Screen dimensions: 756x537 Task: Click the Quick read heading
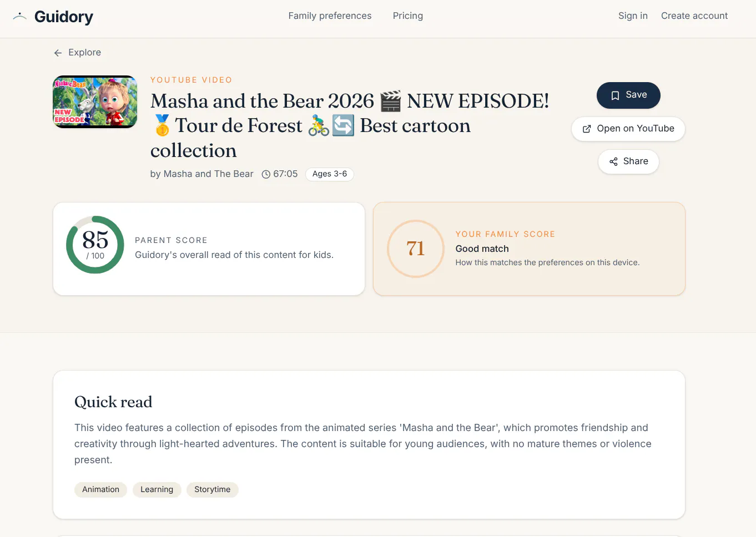pos(113,402)
